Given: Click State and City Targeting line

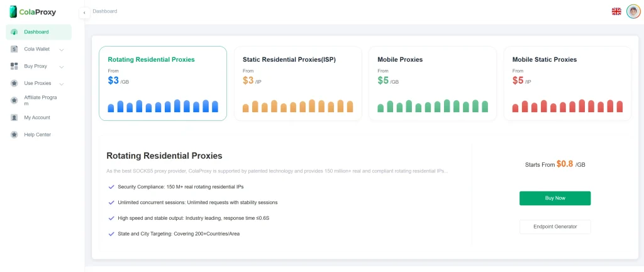Looking at the screenshot, I should tap(179, 234).
